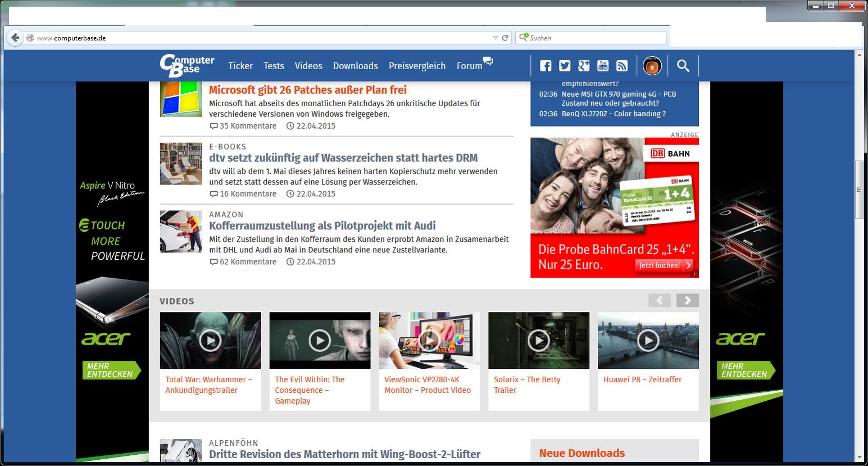Viewport: 868px width, 466px height.
Task: Open Solarix – The Betty Trailer title
Action: pos(527,385)
